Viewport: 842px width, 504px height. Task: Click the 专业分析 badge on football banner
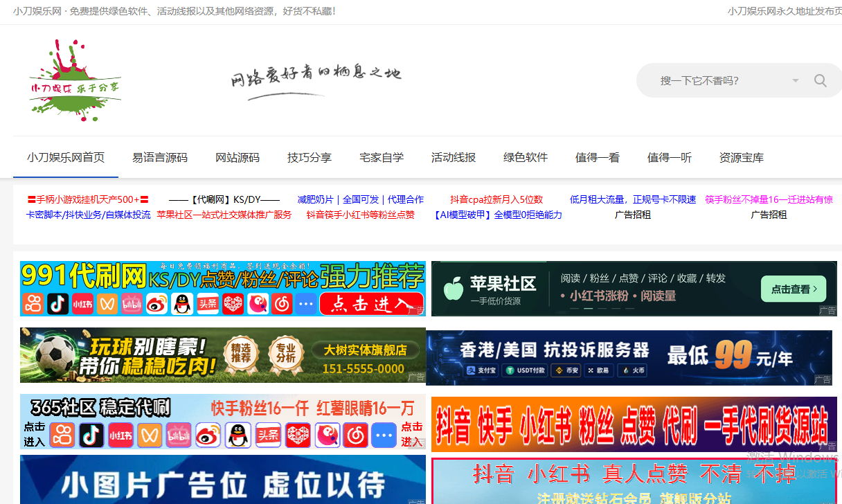coord(286,354)
